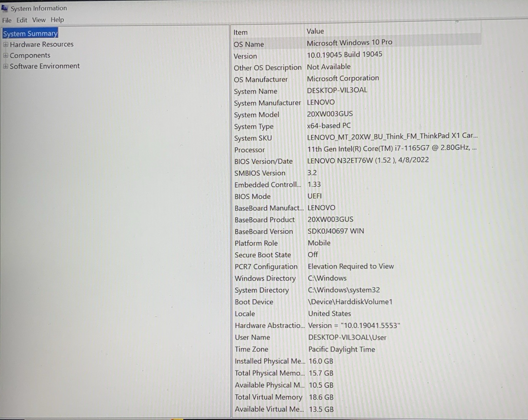Open the View menu
This screenshot has height=420, width=528.
tap(39, 20)
